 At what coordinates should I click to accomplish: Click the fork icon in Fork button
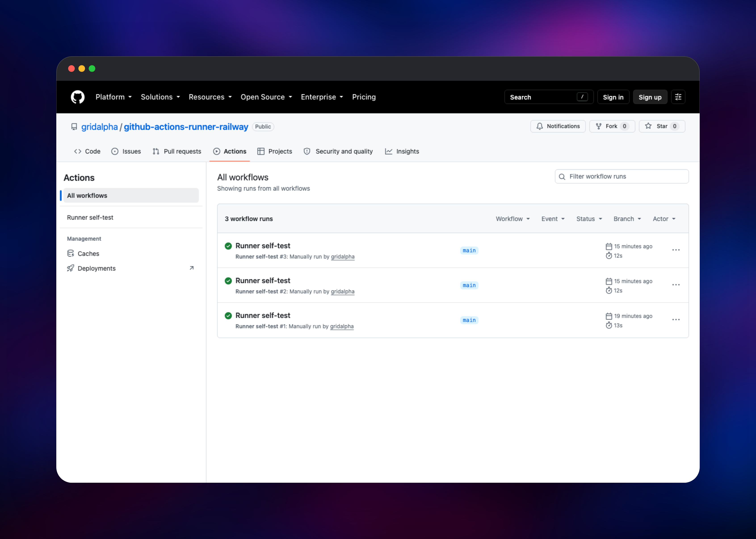coord(598,126)
